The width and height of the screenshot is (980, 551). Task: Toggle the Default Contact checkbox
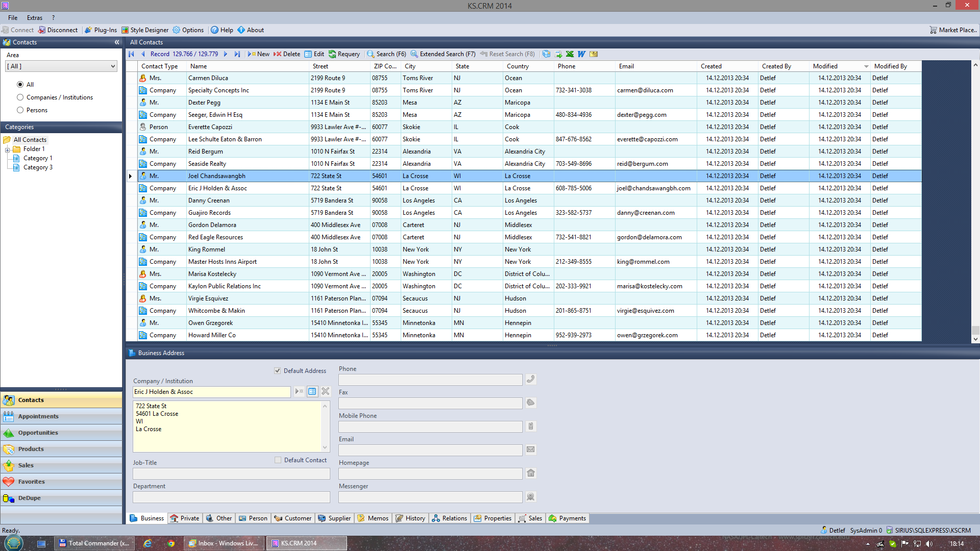[278, 460]
